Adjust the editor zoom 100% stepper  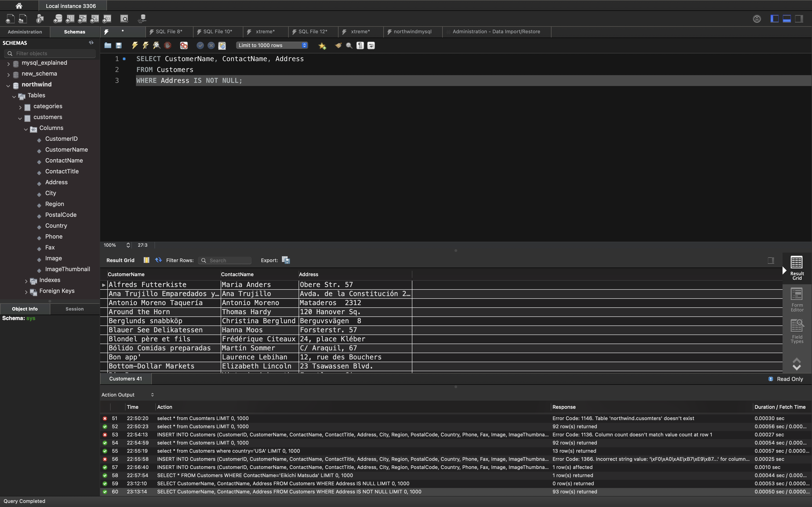click(x=128, y=245)
